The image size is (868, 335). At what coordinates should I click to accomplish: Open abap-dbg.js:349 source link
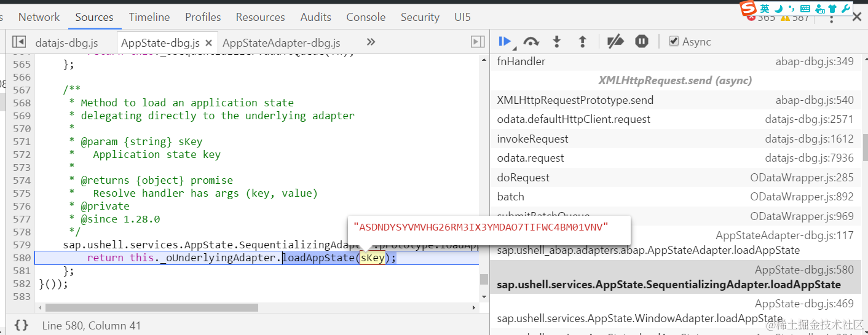pos(815,61)
